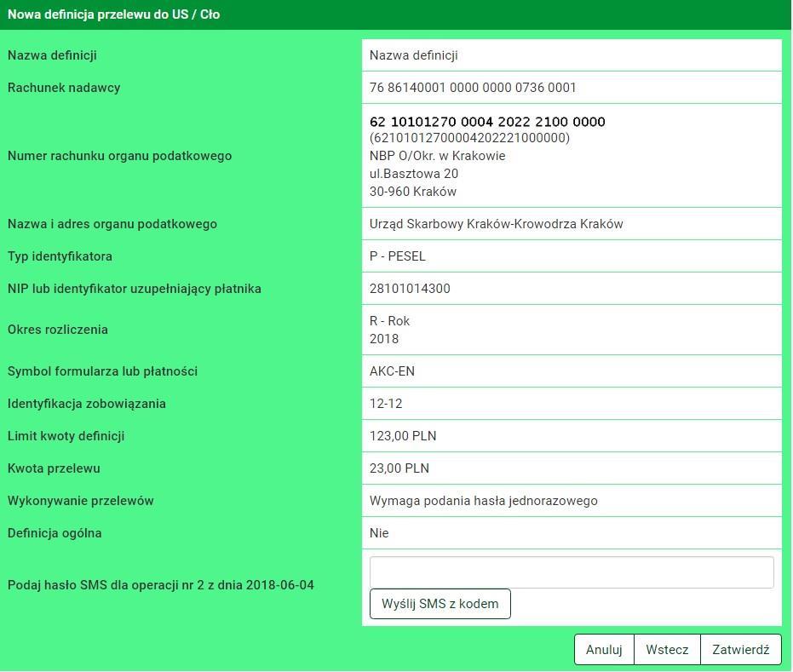
Task: Send SMS code with 'Wyślij SMS z kodem'
Action: (x=440, y=604)
